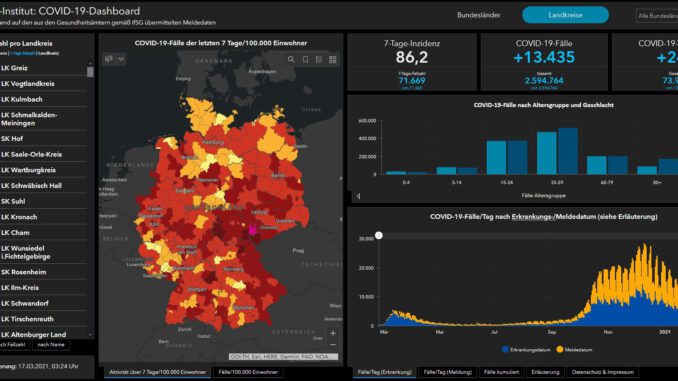The width and height of the screenshot is (678, 381).
Task: Select SK Hof in the list
Action: click(43, 139)
